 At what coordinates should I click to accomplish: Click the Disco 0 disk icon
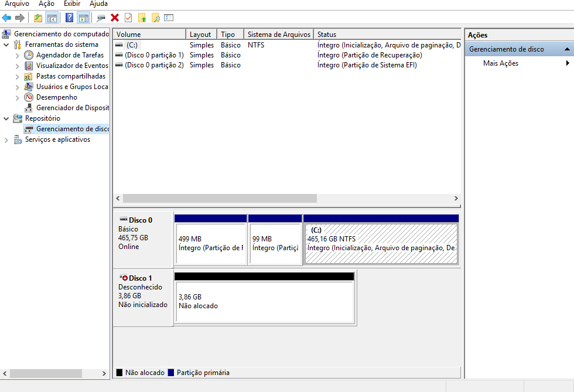(124, 219)
